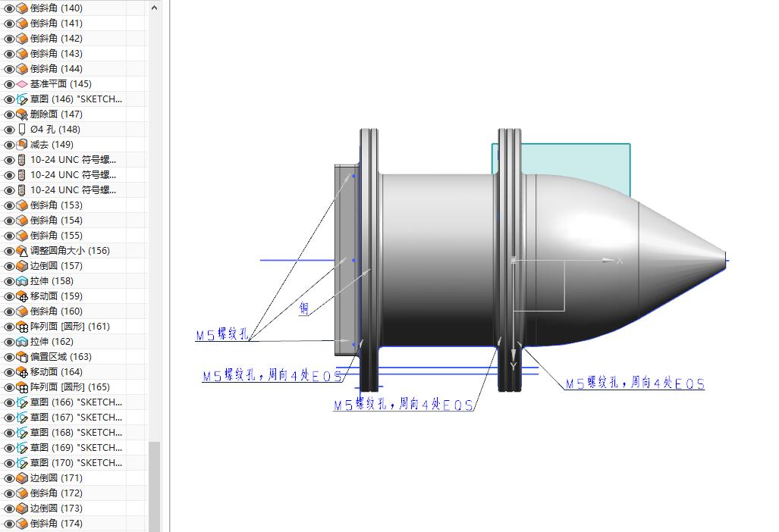The image size is (779, 532).
Task: Select 草图 (167) "SKETCH..." row
Action: [x=74, y=418]
